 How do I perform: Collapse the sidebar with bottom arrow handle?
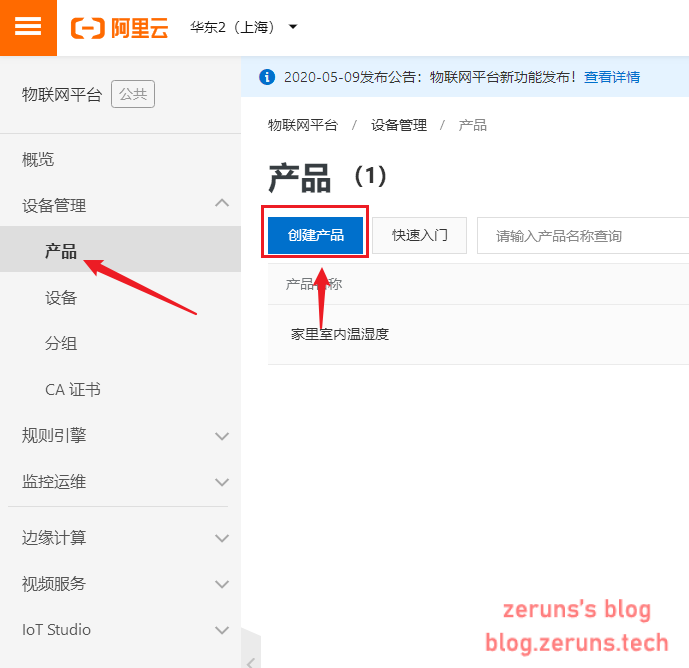pos(250,660)
